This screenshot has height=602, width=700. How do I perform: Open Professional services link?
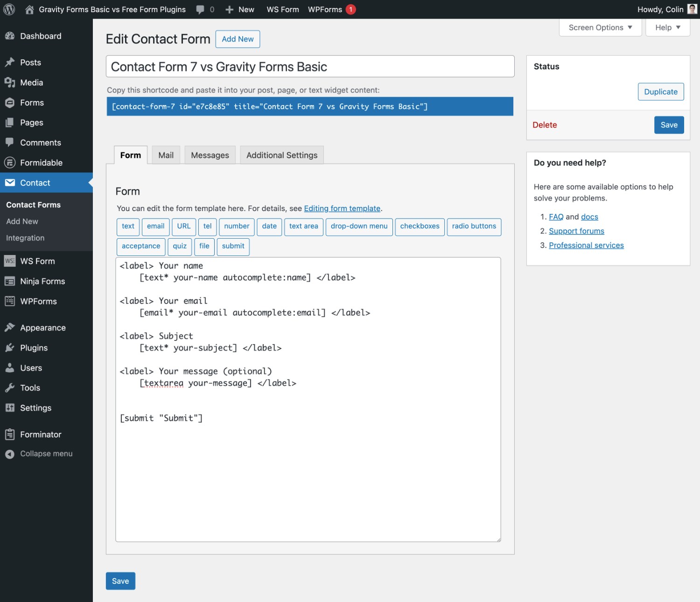[x=586, y=245]
